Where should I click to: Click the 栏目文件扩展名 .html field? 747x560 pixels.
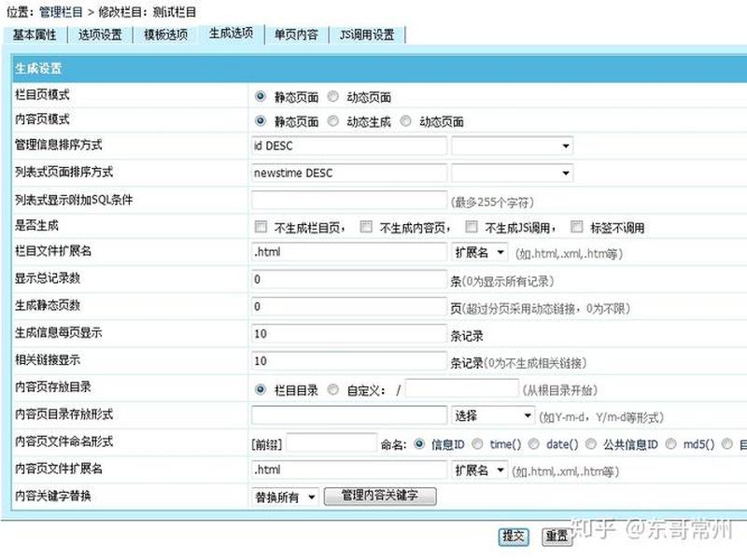348,252
